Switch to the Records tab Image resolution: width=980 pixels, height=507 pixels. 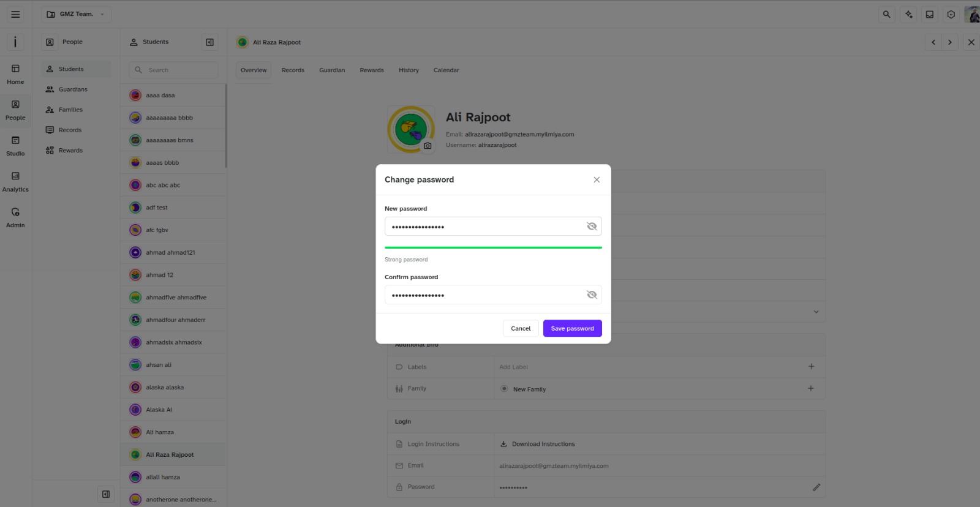[293, 70]
